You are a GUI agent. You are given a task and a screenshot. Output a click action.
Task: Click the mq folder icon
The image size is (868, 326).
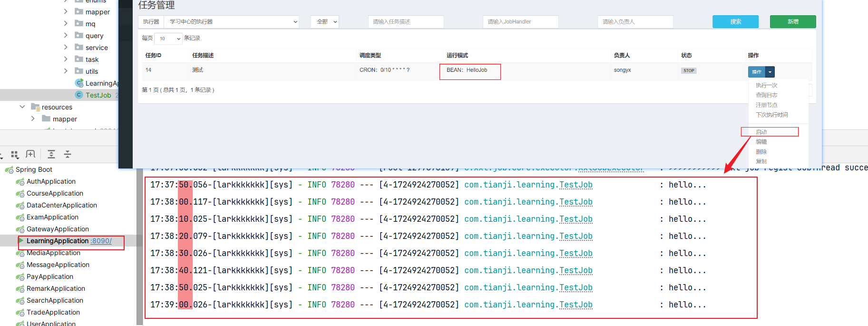79,23
